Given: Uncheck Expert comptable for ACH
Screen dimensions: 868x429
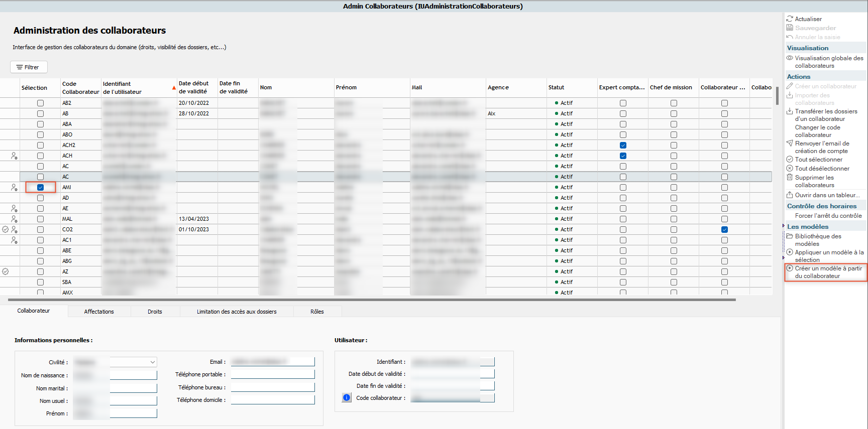Looking at the screenshot, I should [623, 156].
